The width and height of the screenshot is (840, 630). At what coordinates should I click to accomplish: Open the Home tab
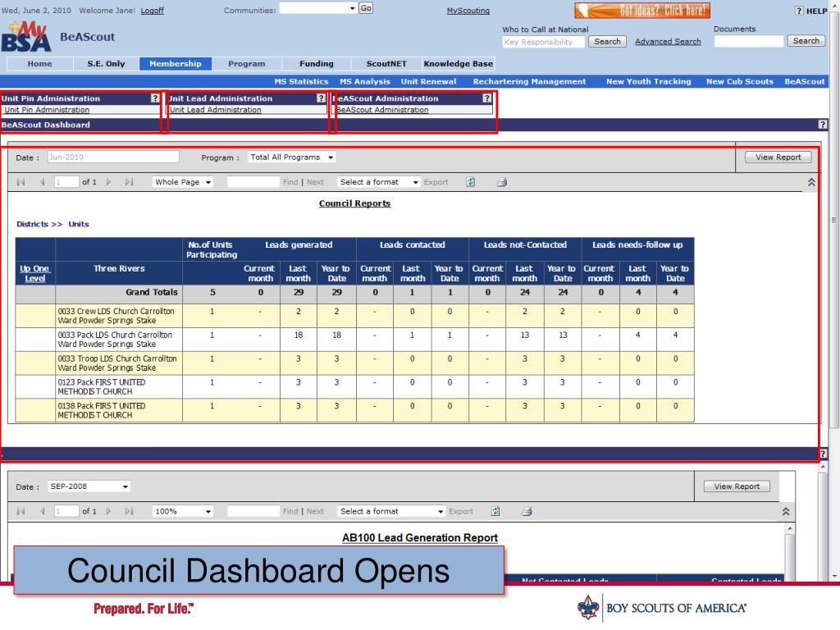pyautogui.click(x=39, y=64)
